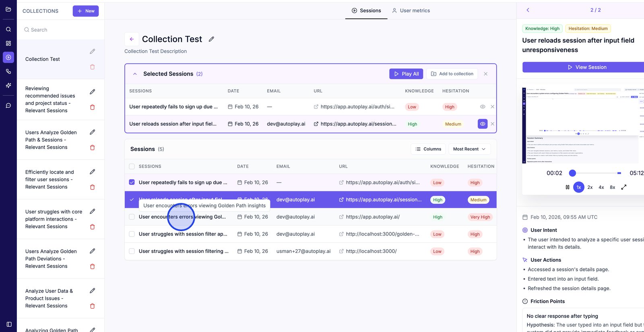
Task: Switch to the User metrics tab
Action: click(411, 10)
